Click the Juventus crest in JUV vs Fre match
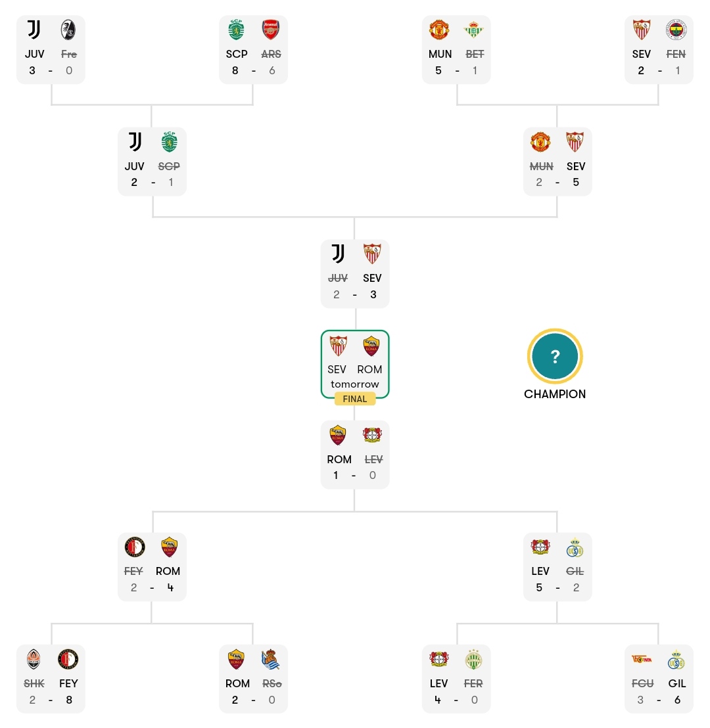The height and width of the screenshot is (728, 710). [x=34, y=30]
